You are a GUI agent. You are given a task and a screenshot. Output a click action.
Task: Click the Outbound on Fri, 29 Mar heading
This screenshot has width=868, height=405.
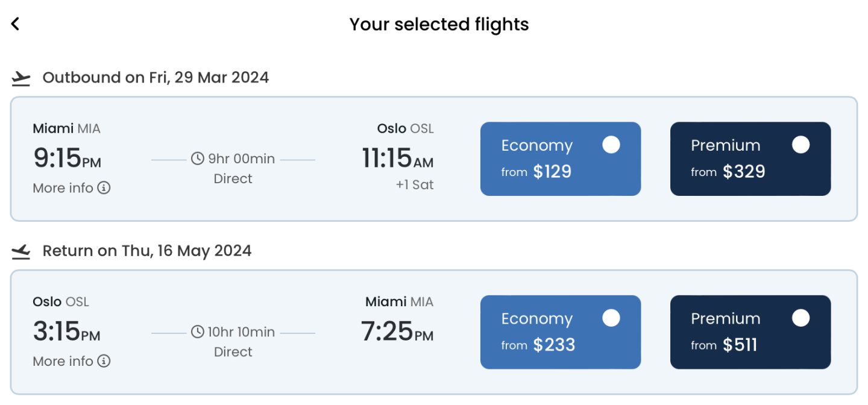coord(156,78)
